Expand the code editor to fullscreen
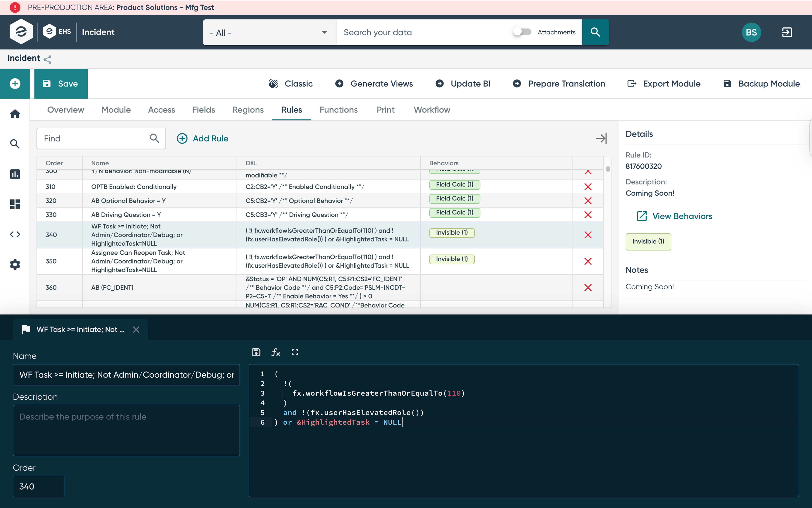This screenshot has height=508, width=812. (295, 352)
